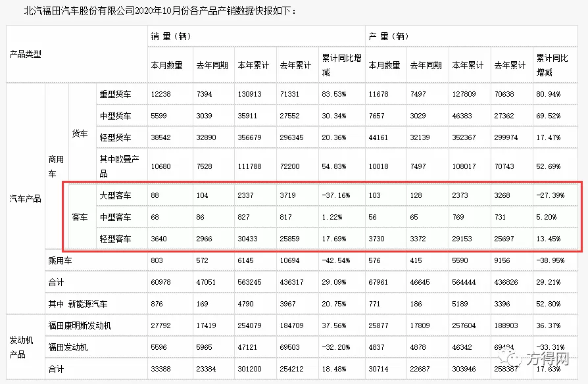Click 3640 in the 轻型客车 row
The image size is (588, 384).
tap(159, 239)
